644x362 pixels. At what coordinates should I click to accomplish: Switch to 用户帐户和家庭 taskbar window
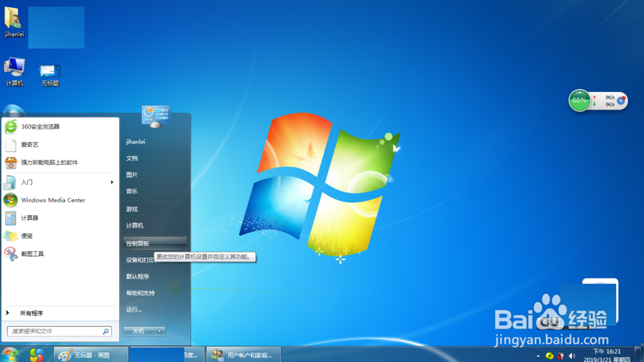click(243, 355)
